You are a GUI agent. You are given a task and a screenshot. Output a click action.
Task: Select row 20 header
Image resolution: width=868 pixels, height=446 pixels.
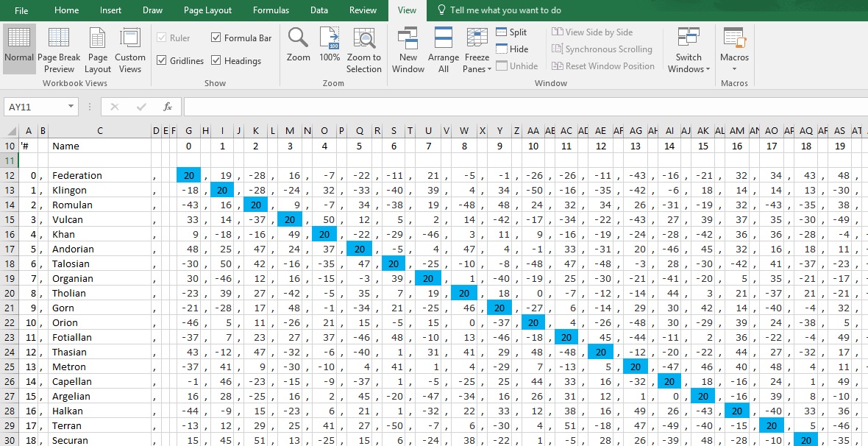10,294
